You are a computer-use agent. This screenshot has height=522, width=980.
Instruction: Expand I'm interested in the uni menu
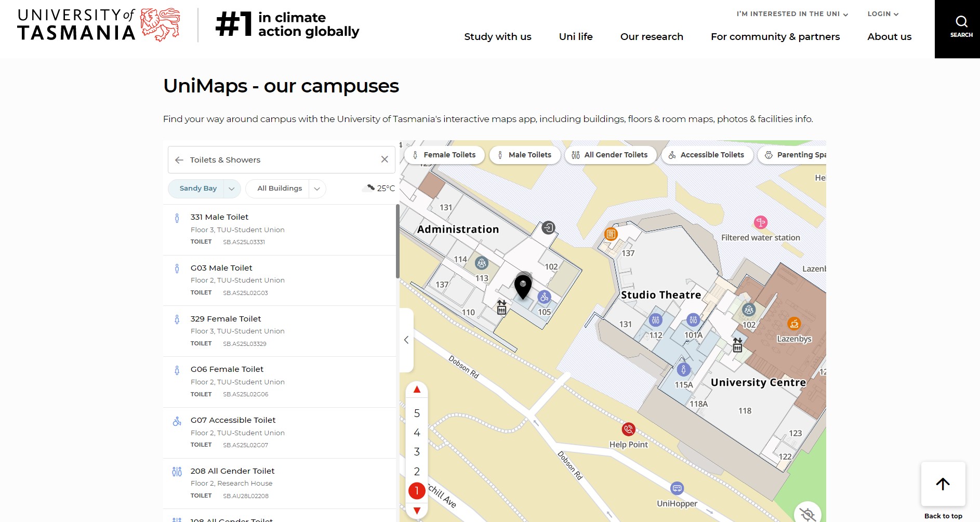click(792, 14)
